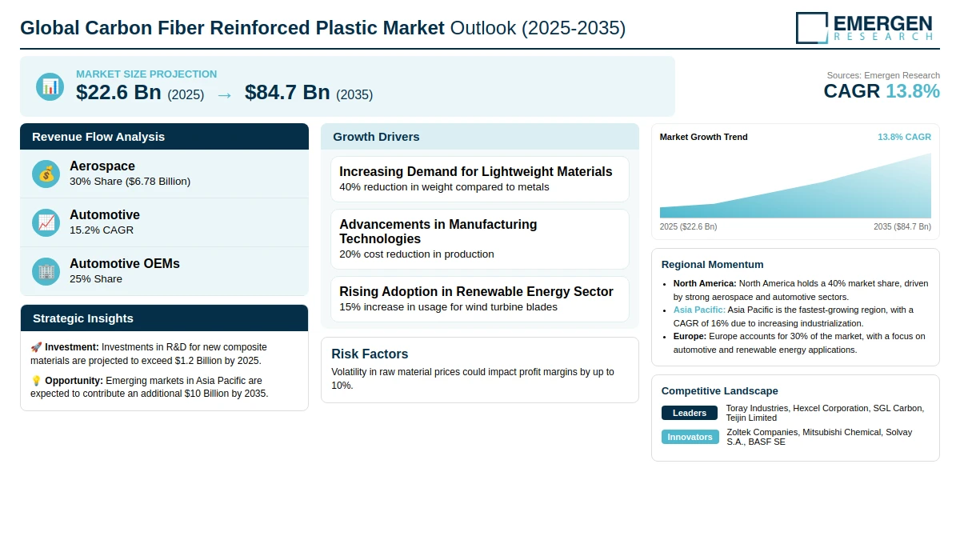The height and width of the screenshot is (560, 960).
Task: Open the Increasing Demand for Lightweight Materials card
Action: coord(479,179)
